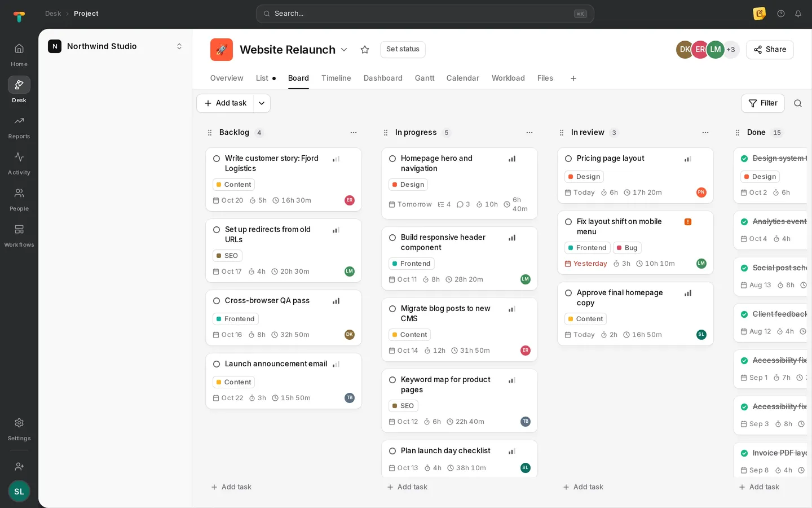Viewport: 812px width, 508px height.
Task: Click the main Add task button
Action: [226, 103]
